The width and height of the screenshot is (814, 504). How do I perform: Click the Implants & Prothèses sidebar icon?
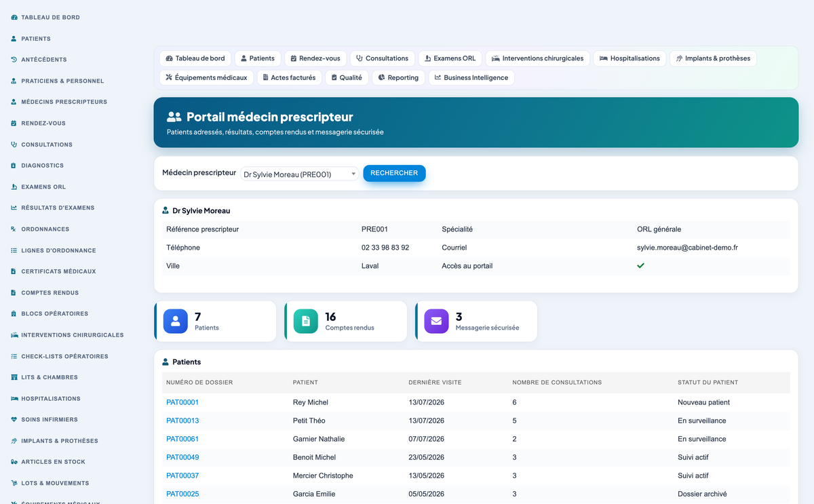pos(14,441)
